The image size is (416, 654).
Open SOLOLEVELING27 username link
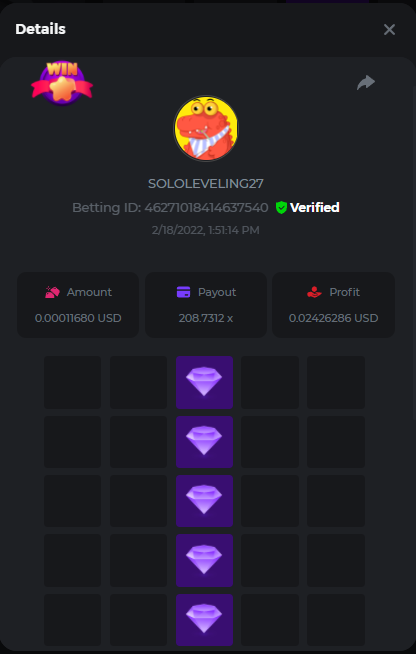[206, 184]
